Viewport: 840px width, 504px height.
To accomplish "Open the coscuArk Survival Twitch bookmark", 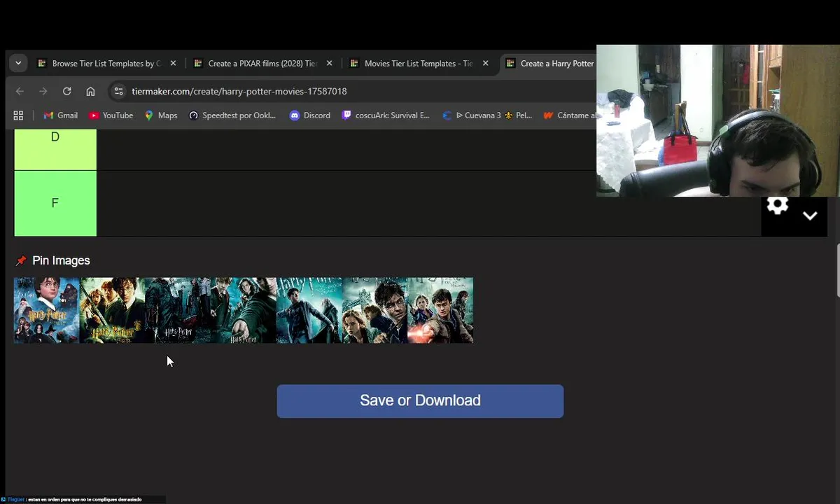I will tap(386, 115).
